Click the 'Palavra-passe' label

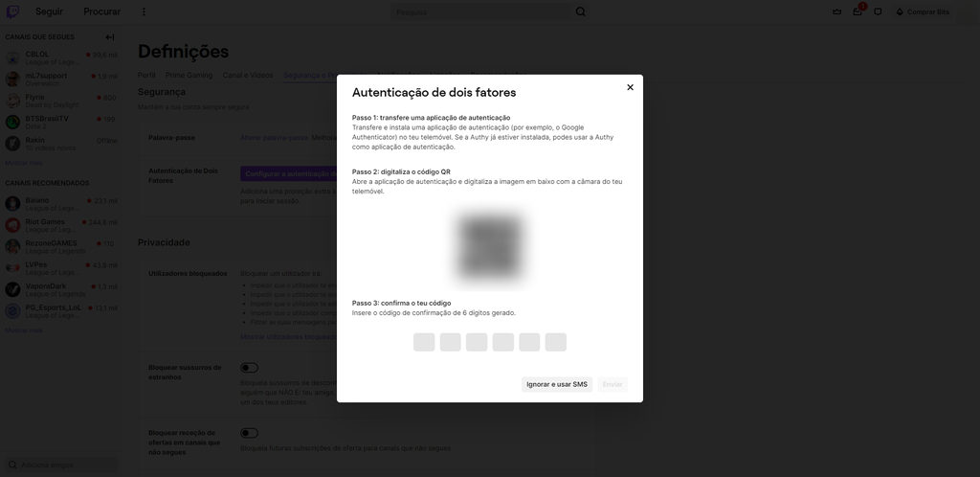172,138
